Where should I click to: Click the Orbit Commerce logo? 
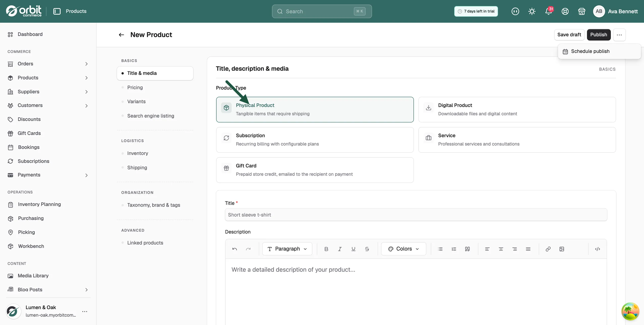(x=24, y=11)
